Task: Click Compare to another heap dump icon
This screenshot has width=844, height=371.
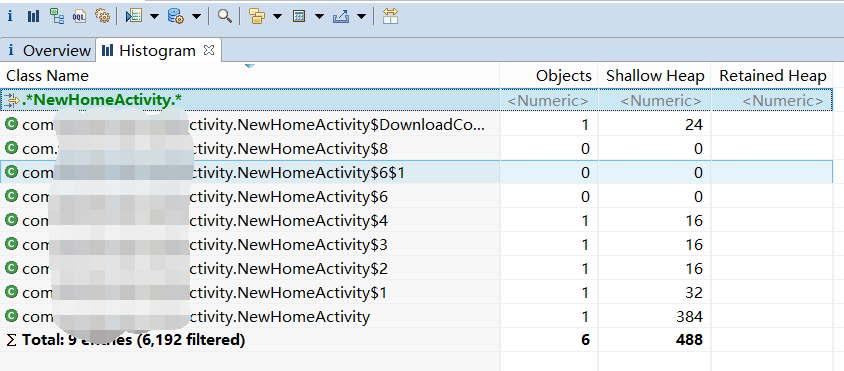Action: pos(390,16)
